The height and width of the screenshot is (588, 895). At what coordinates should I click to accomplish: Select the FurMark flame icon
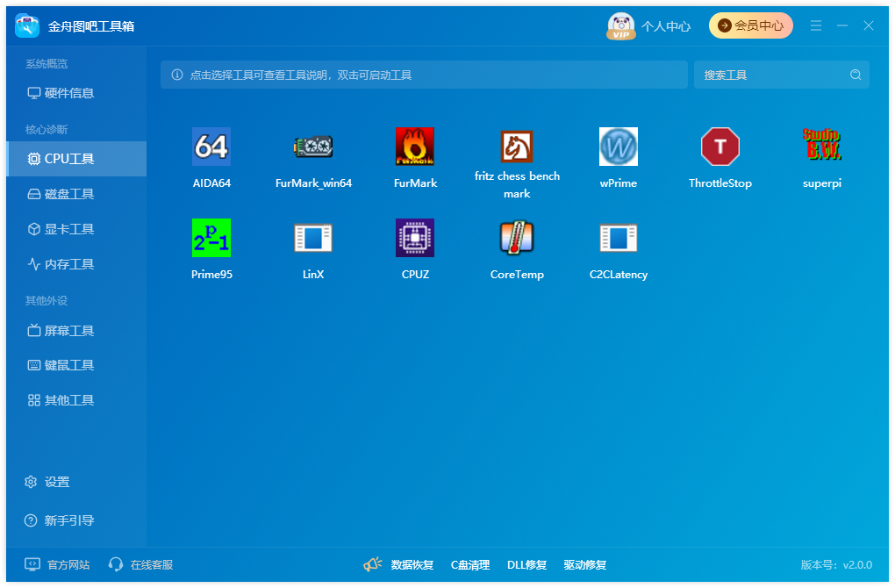415,147
